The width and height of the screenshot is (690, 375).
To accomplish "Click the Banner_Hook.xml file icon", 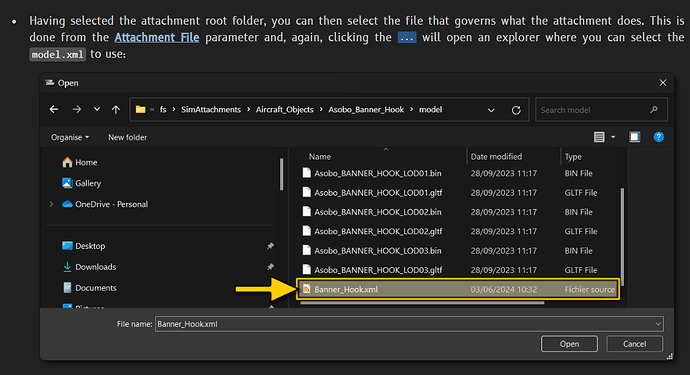I will 307,289.
